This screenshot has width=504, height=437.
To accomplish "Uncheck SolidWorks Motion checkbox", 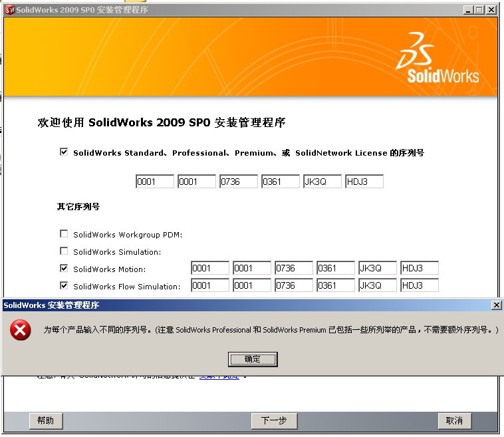I will tap(64, 268).
